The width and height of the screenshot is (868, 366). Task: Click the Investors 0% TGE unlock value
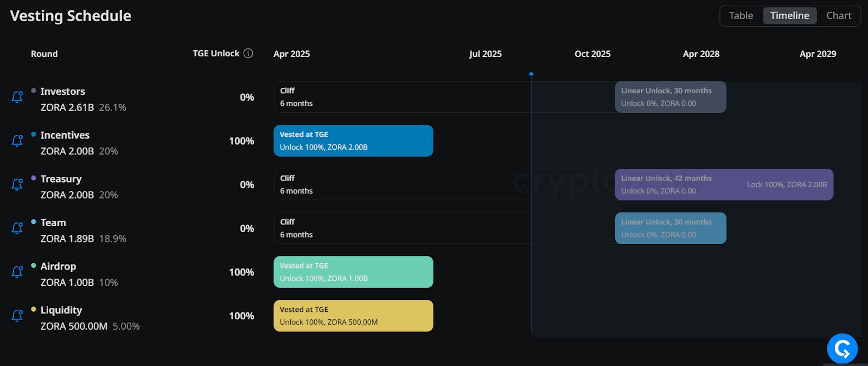(x=247, y=97)
